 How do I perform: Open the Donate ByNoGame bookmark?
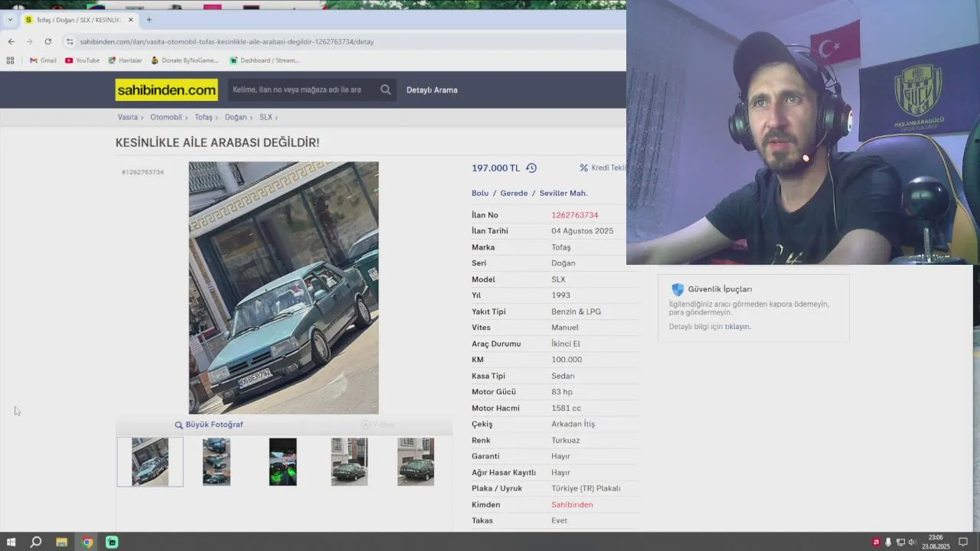click(184, 60)
